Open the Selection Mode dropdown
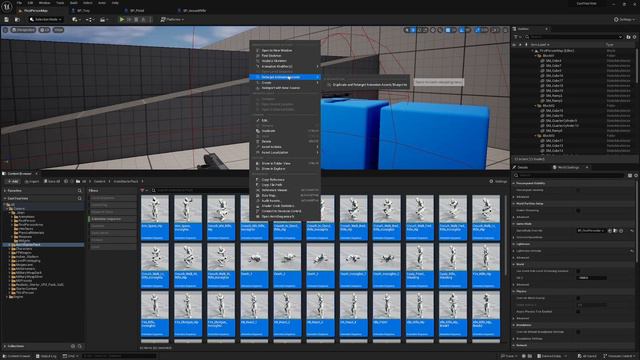This screenshot has height=360, width=640. [x=46, y=20]
